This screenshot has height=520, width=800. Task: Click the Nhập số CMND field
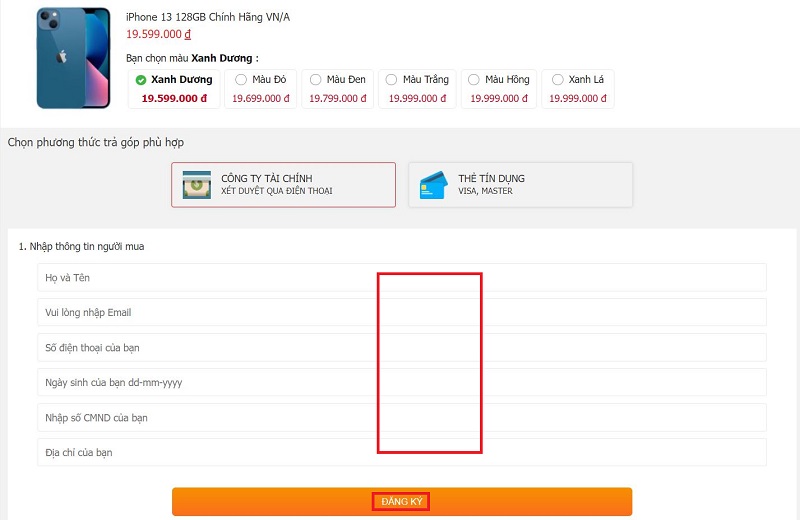click(402, 417)
